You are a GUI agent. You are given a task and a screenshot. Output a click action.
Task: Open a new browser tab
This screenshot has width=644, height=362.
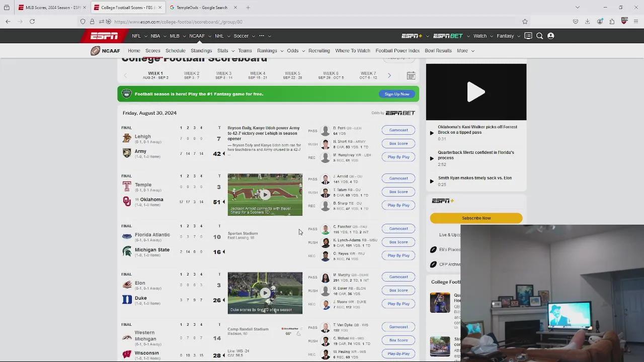point(248,8)
